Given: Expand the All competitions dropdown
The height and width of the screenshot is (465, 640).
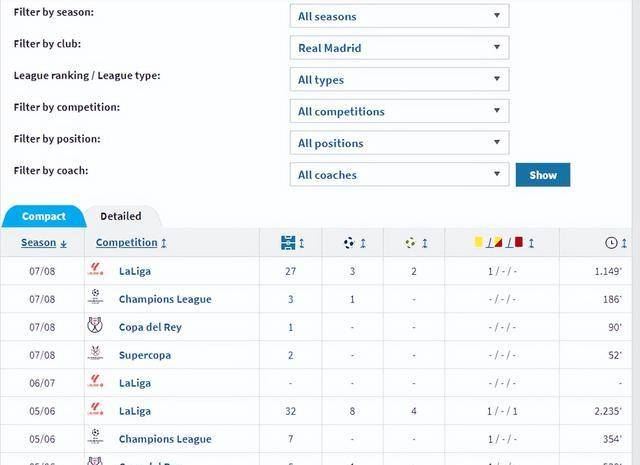Looking at the screenshot, I should point(399,111).
